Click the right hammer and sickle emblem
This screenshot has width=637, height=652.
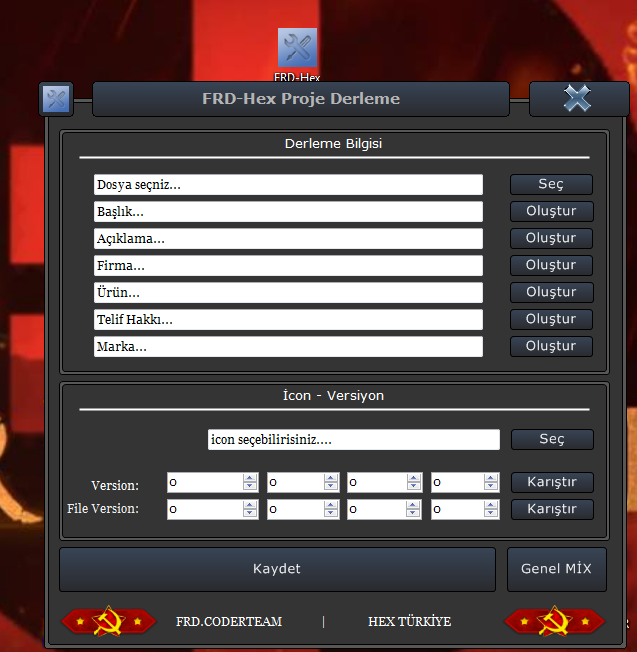(x=551, y=622)
